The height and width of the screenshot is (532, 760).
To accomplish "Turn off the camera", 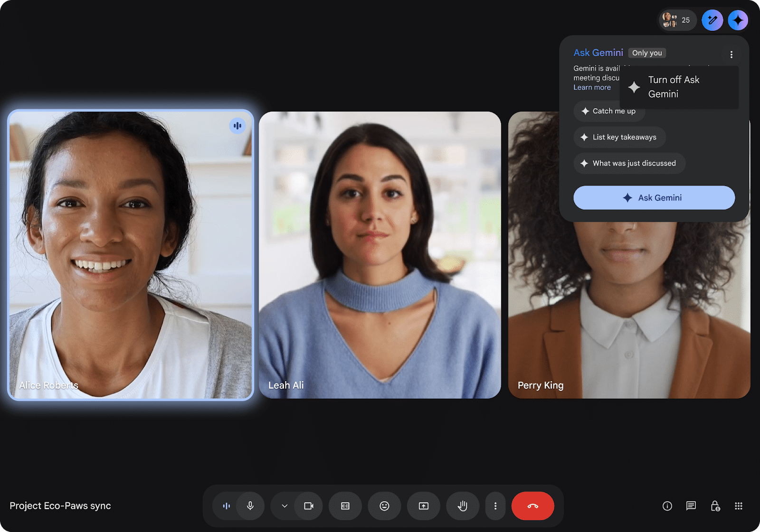I will pyautogui.click(x=309, y=506).
